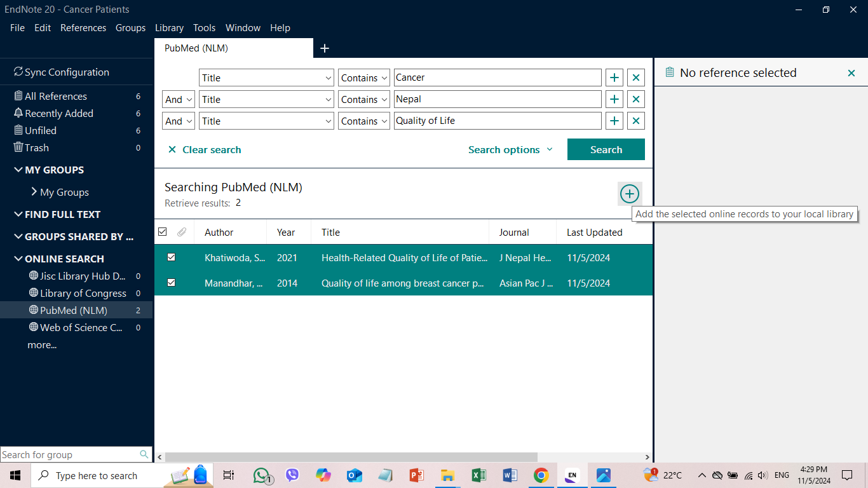Click the right arrow of the horizontal scrollbar
Image resolution: width=868 pixels, height=488 pixels.
tap(648, 457)
